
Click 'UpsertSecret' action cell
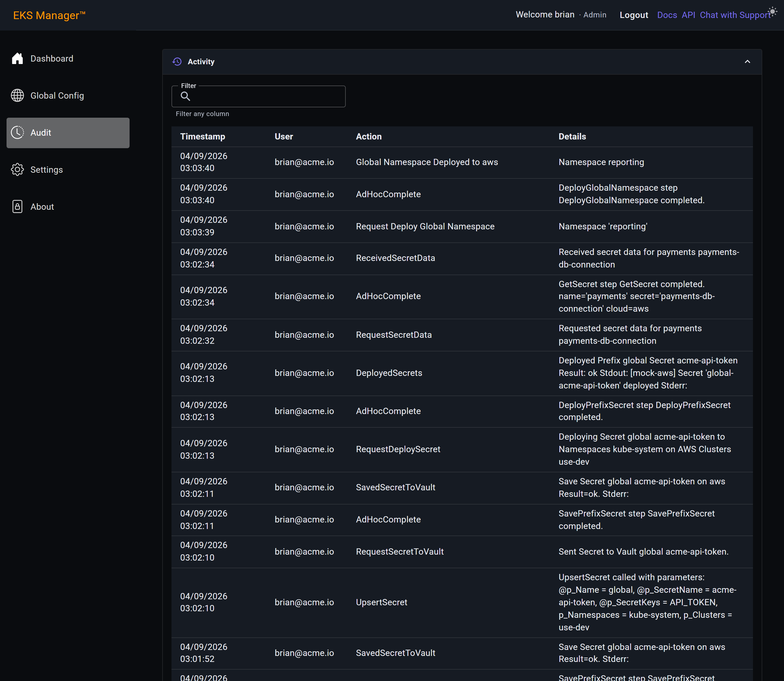point(381,602)
